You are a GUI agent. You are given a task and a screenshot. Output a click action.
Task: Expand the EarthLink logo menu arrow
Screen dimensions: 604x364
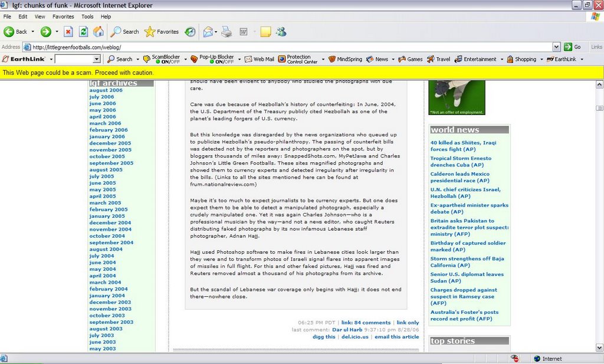point(51,59)
